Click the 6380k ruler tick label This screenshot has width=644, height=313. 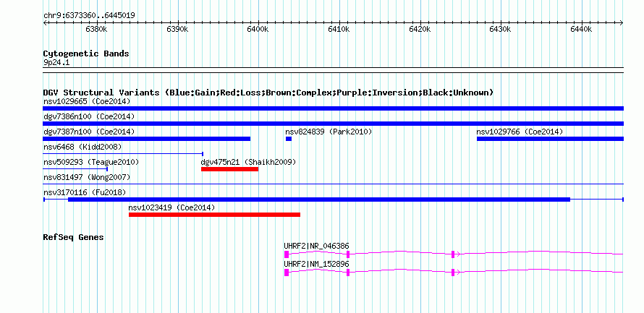pyautogui.click(x=96, y=30)
